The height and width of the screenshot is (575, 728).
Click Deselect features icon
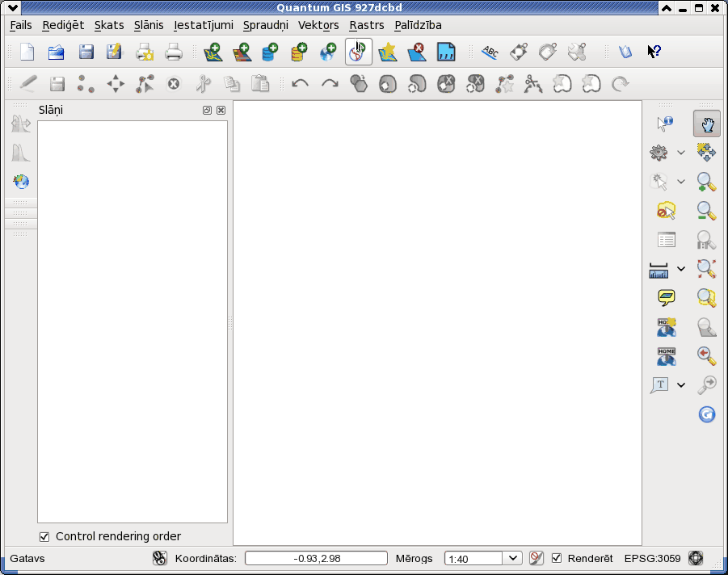667,211
